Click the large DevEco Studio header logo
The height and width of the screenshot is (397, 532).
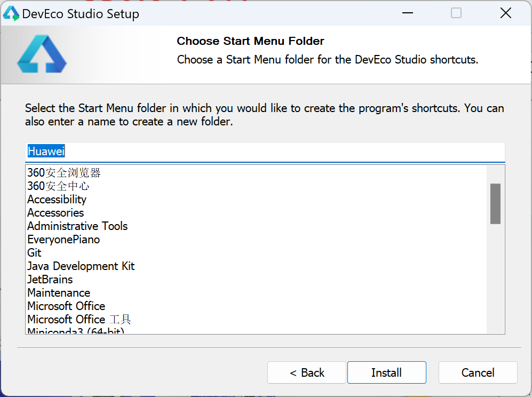click(x=42, y=54)
